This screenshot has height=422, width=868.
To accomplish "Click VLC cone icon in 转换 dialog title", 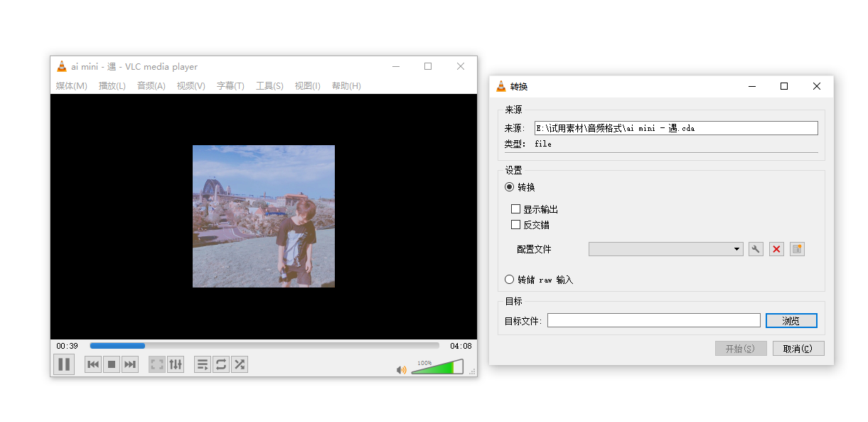I will pos(501,86).
